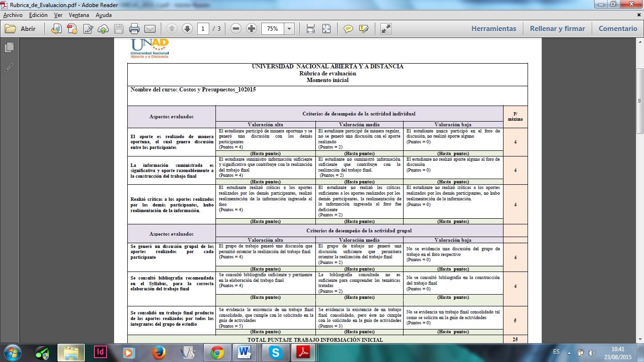The width and height of the screenshot is (644, 362).
Task: Toggle fit to window width scrolling
Action: tap(310, 29)
